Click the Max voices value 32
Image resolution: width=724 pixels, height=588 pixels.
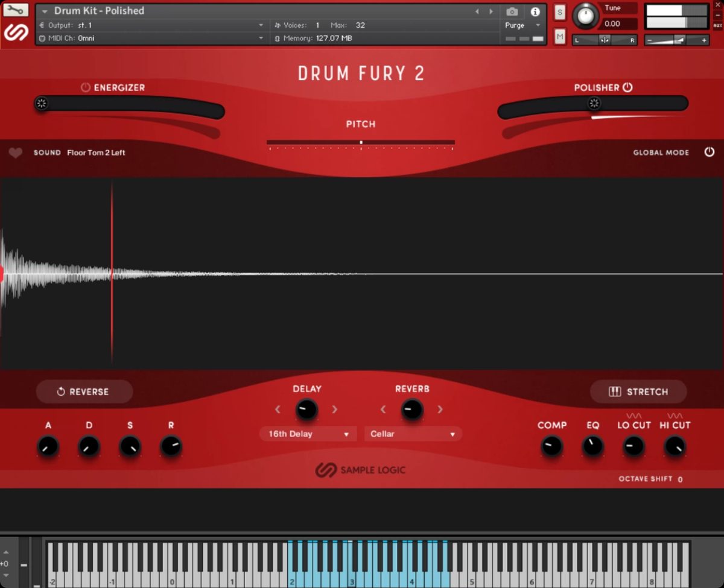click(360, 25)
